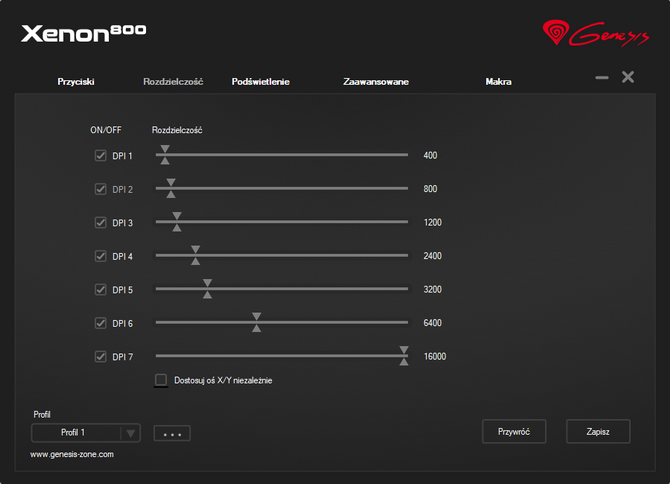The height and width of the screenshot is (484, 670).
Task: Open the Przyciski tab
Action: (x=76, y=82)
